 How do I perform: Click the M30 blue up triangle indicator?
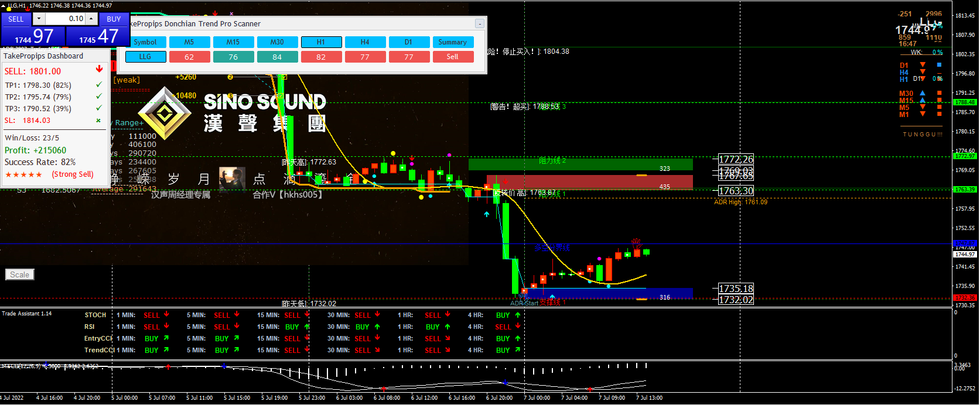pos(923,93)
